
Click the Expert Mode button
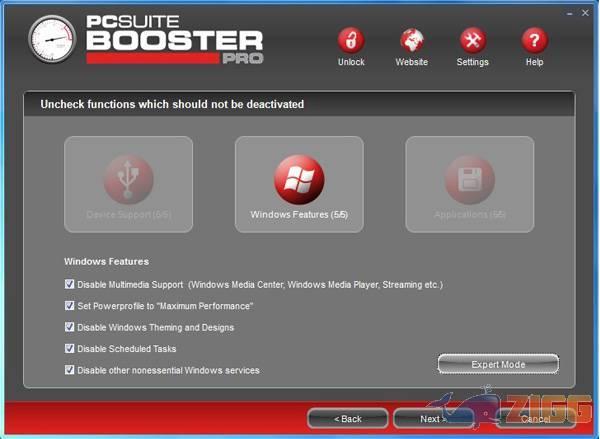(x=498, y=364)
